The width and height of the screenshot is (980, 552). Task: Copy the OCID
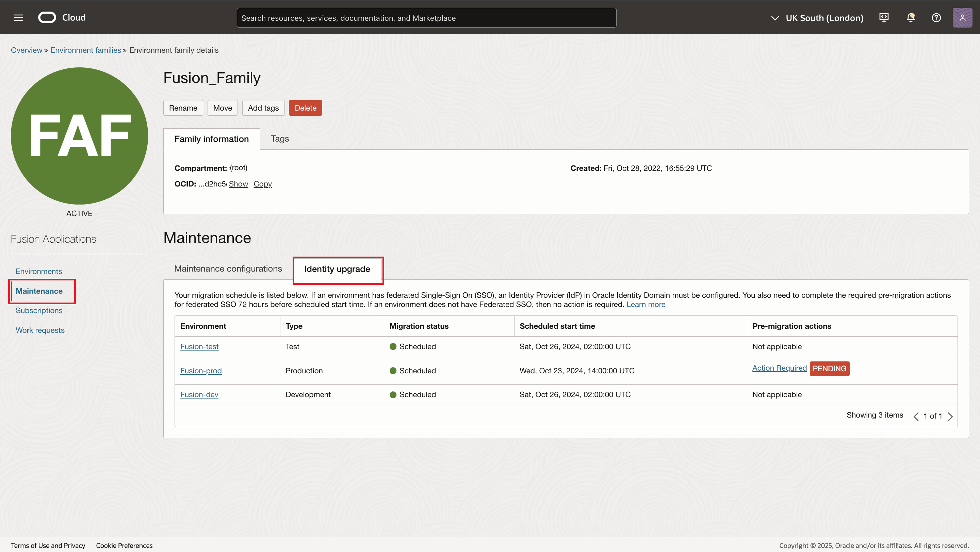pos(262,184)
